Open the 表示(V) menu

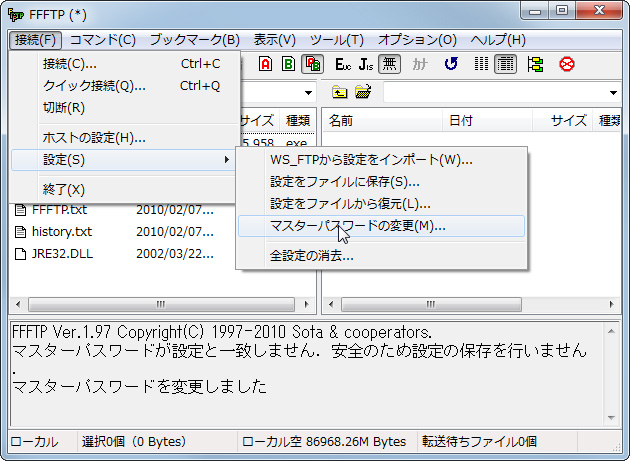274,40
